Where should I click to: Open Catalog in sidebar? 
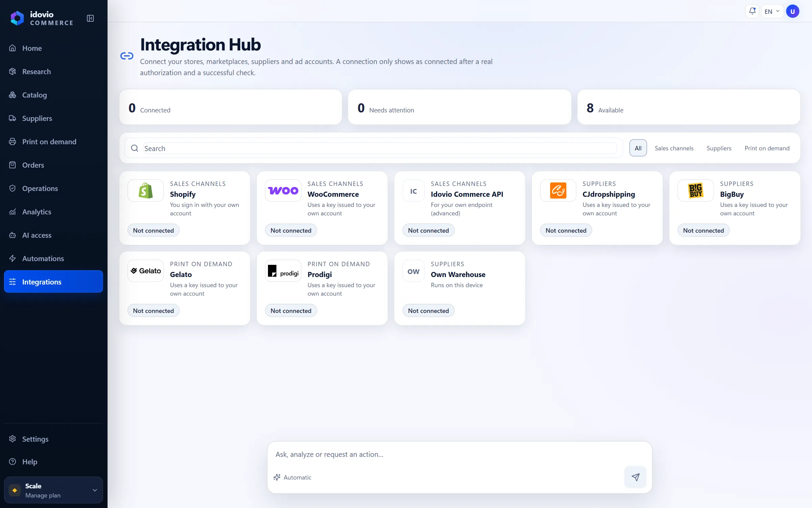(53, 95)
